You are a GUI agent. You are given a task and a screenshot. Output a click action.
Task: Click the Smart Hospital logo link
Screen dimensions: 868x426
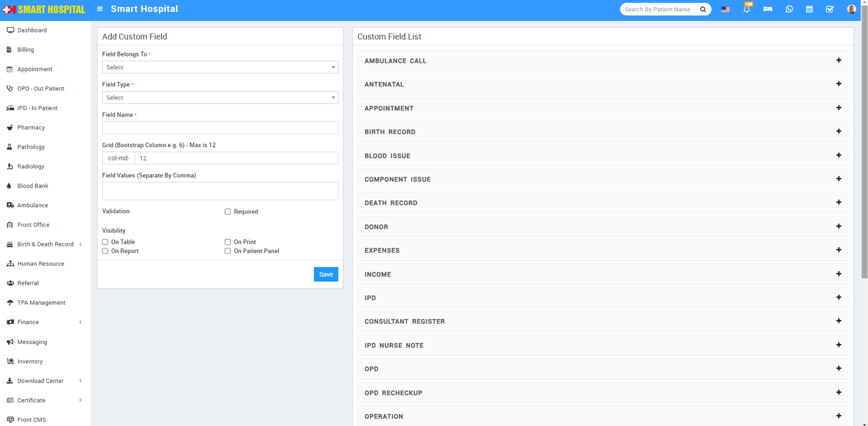(x=44, y=10)
